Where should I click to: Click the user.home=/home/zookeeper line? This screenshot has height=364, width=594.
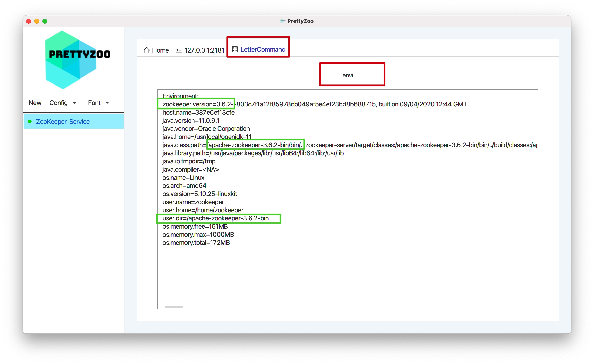click(x=203, y=210)
